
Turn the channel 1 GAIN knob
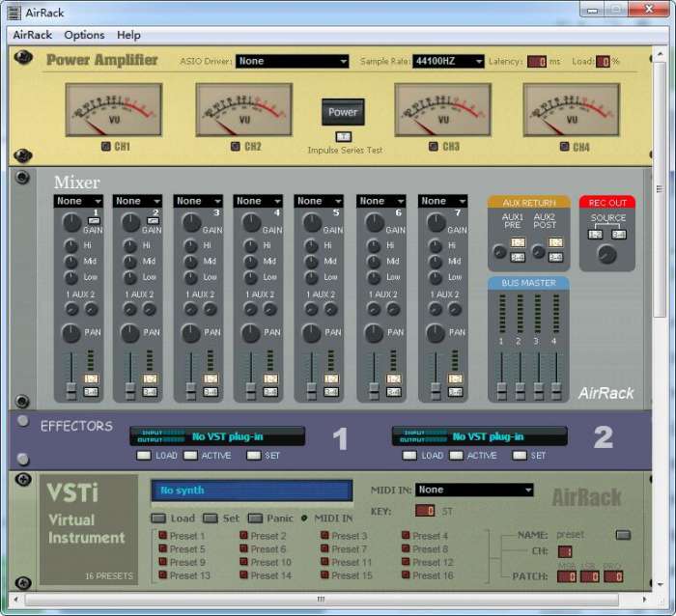coord(70,223)
